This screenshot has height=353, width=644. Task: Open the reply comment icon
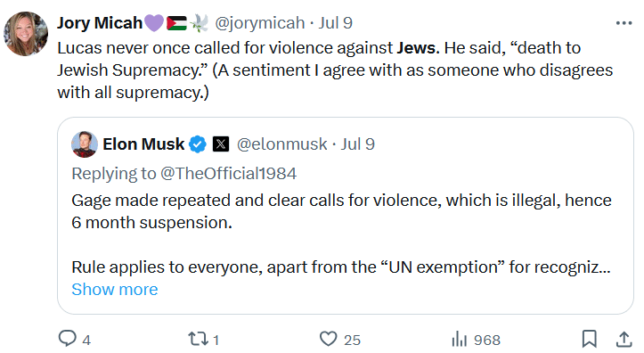coord(67,339)
